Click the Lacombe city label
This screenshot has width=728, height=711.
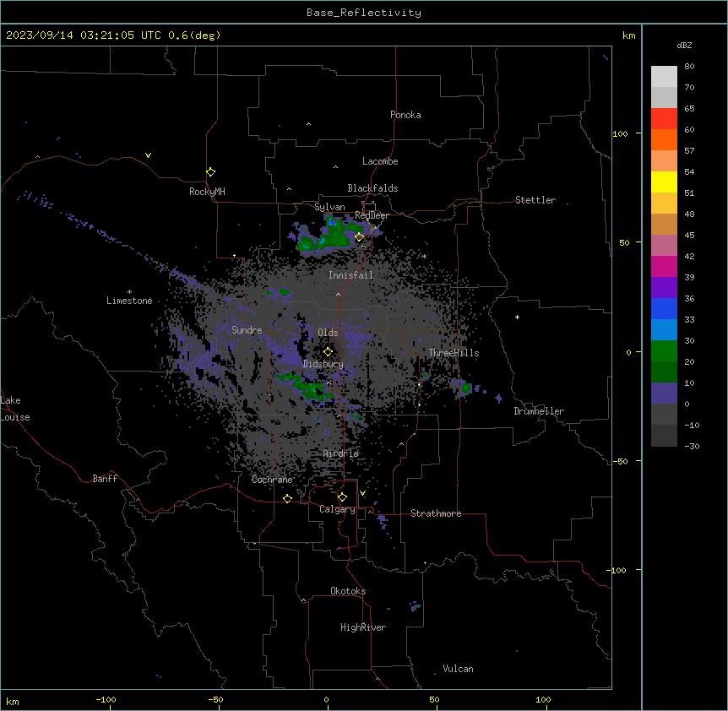(x=380, y=161)
